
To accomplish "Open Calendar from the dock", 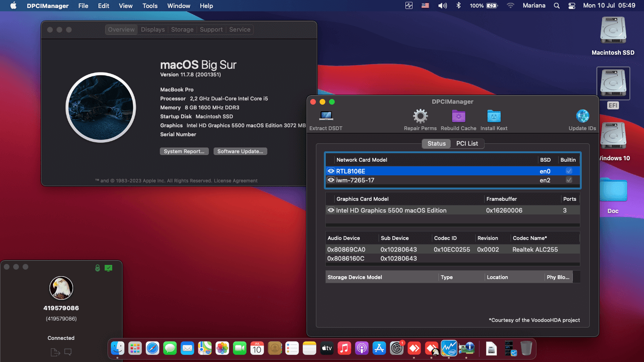I will pos(257,348).
